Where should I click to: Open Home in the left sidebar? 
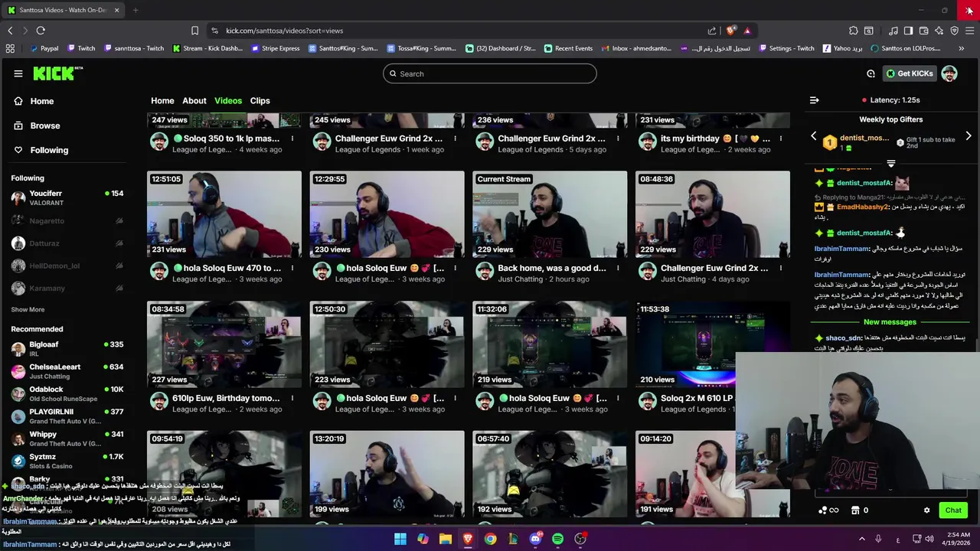coord(41,101)
